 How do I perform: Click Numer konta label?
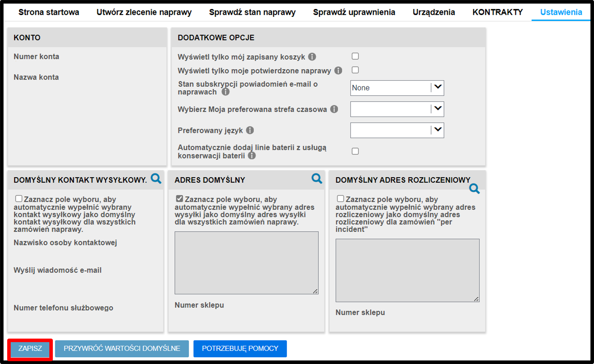(36, 57)
